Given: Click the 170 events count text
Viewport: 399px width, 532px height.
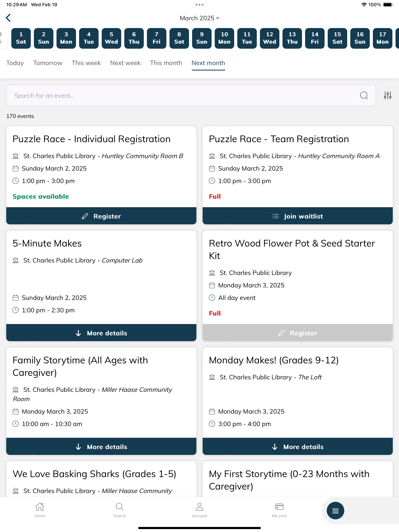Looking at the screenshot, I should tap(20, 116).
